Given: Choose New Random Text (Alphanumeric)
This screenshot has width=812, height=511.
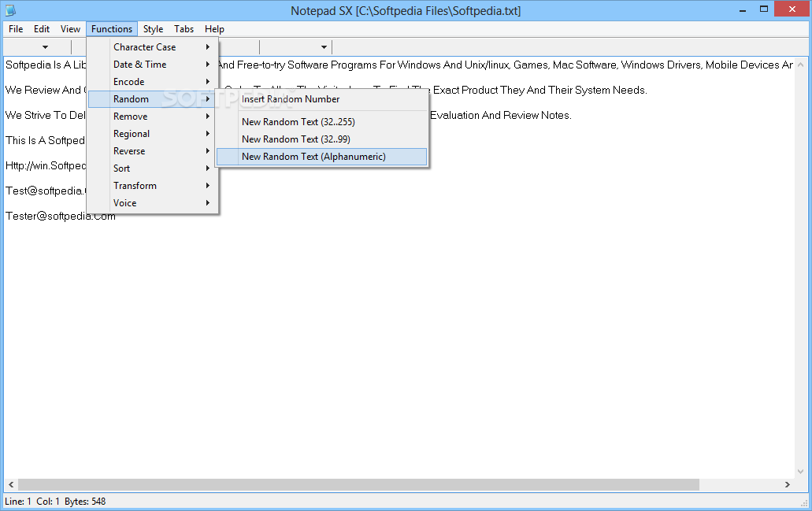Looking at the screenshot, I should pos(321,157).
